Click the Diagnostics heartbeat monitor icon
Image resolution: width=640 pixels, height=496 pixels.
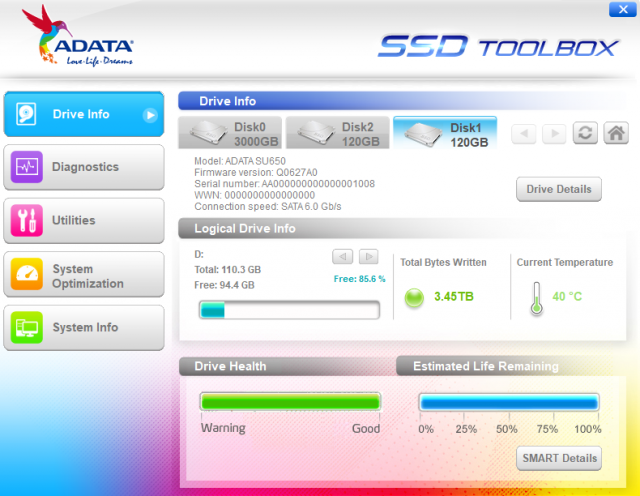26,167
